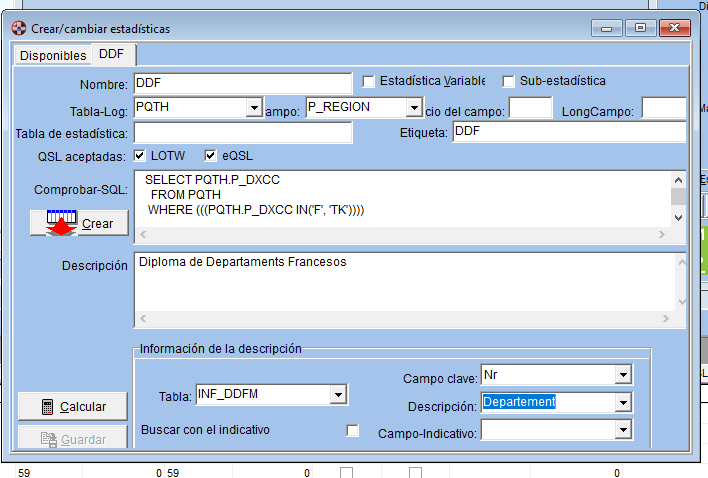The height and width of the screenshot is (478, 708).
Task: Open the Descripción Departement dropdown
Action: (623, 403)
